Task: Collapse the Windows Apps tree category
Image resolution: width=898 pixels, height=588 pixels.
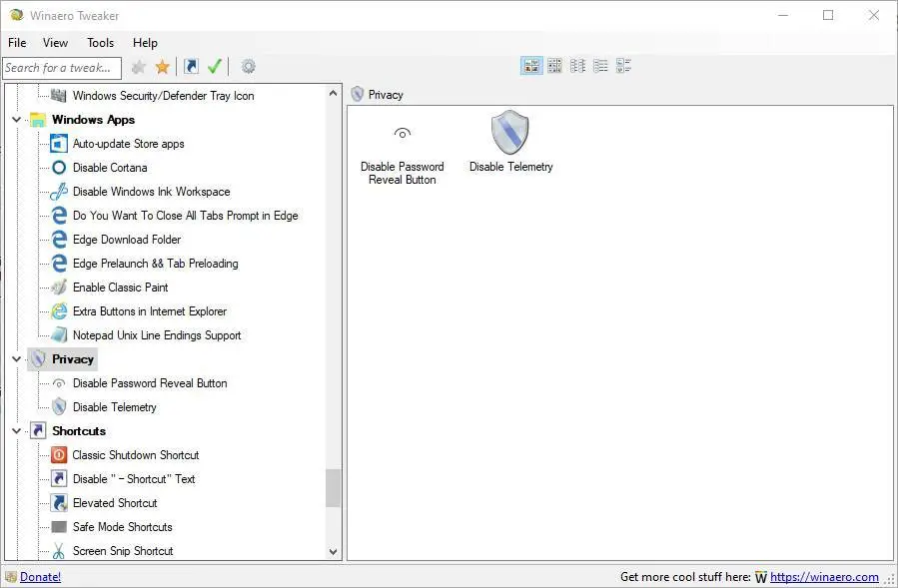Action: 17,120
